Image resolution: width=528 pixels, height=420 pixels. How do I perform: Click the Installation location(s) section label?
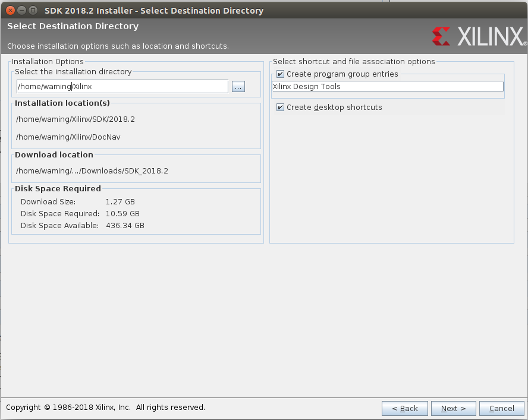62,103
